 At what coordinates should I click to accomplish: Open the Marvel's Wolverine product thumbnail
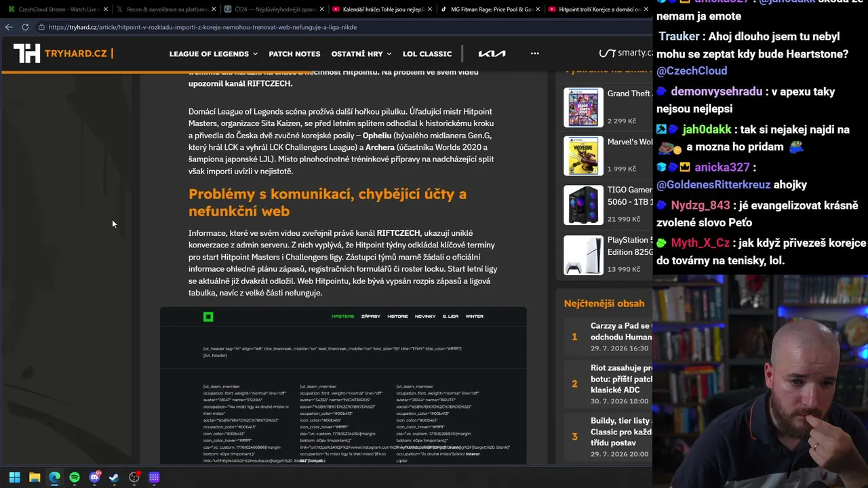pos(583,156)
